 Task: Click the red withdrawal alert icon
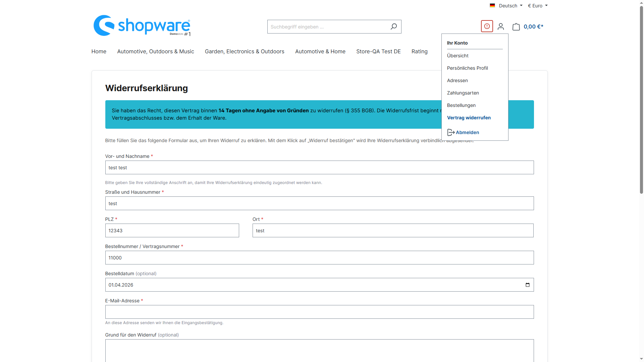click(x=487, y=26)
